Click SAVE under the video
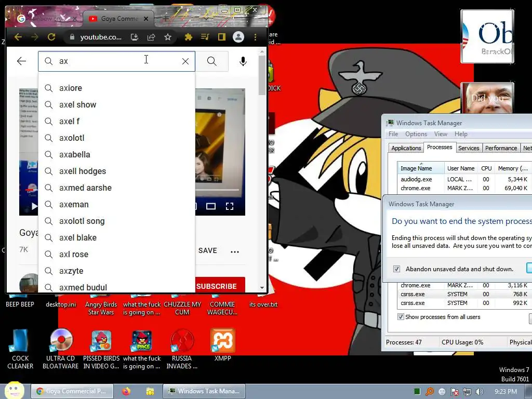The image size is (532, 399). click(x=208, y=250)
